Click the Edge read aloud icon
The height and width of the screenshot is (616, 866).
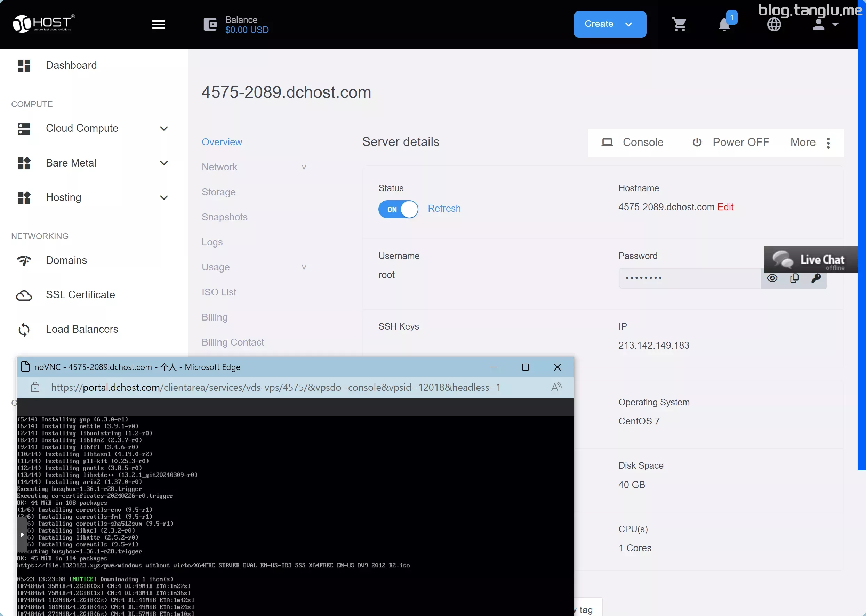pyautogui.click(x=556, y=387)
